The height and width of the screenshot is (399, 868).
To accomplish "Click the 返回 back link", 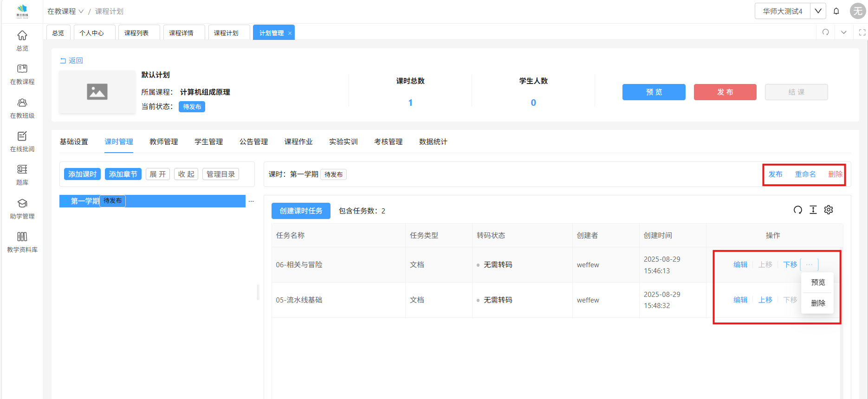I will tap(71, 61).
